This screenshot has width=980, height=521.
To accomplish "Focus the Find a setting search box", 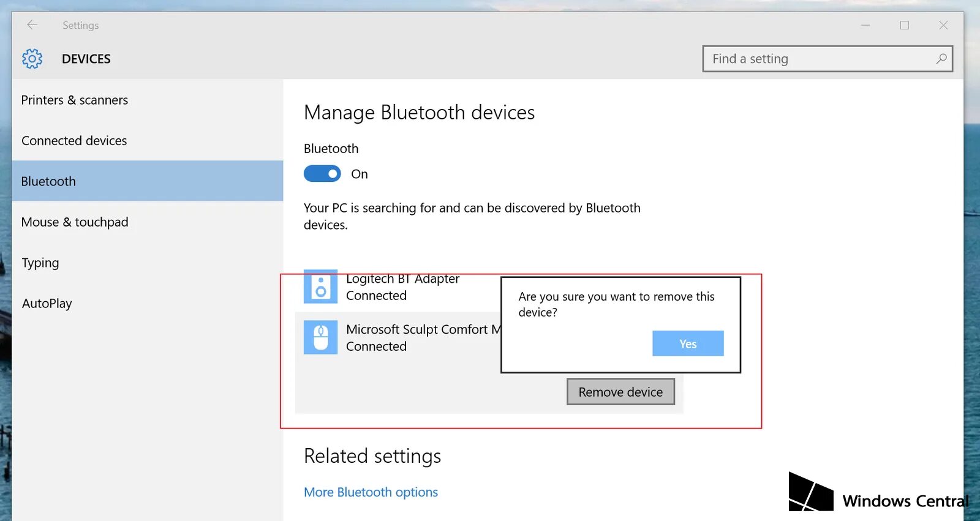I will coord(827,59).
